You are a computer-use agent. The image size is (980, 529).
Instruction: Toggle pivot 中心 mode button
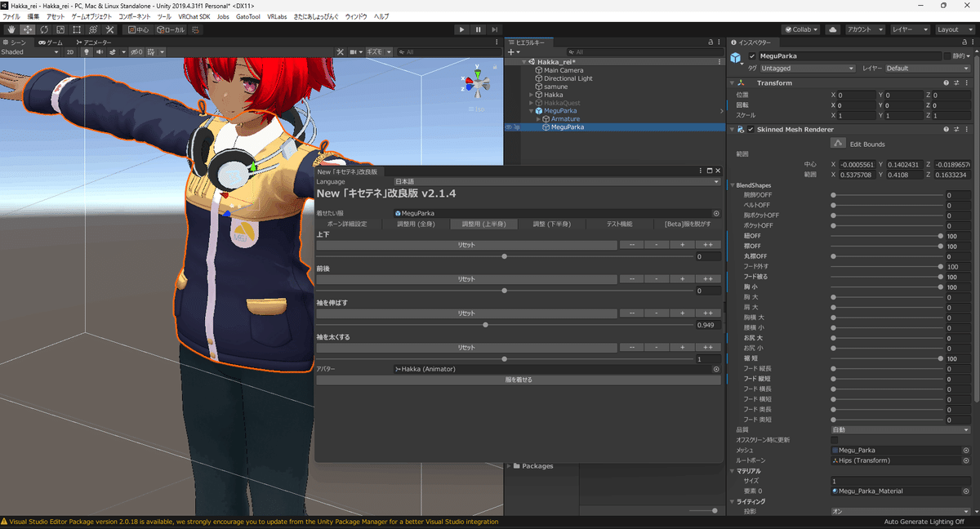pos(139,29)
